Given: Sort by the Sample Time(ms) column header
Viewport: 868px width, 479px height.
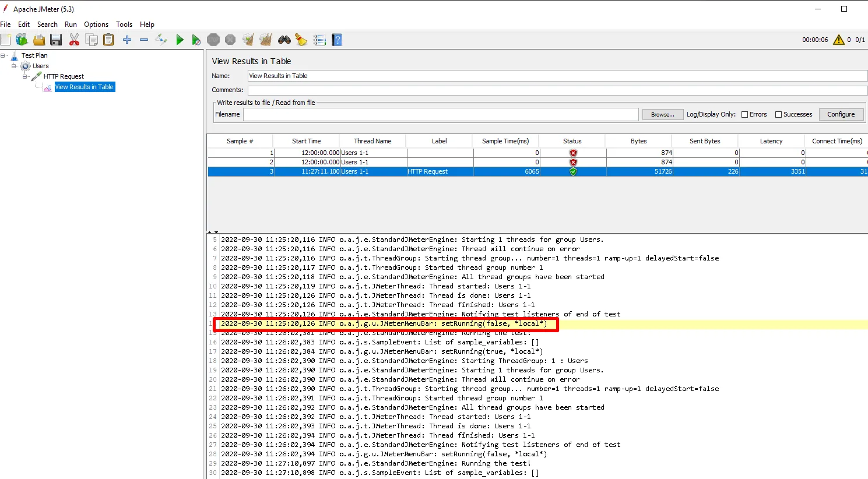Looking at the screenshot, I should point(505,141).
